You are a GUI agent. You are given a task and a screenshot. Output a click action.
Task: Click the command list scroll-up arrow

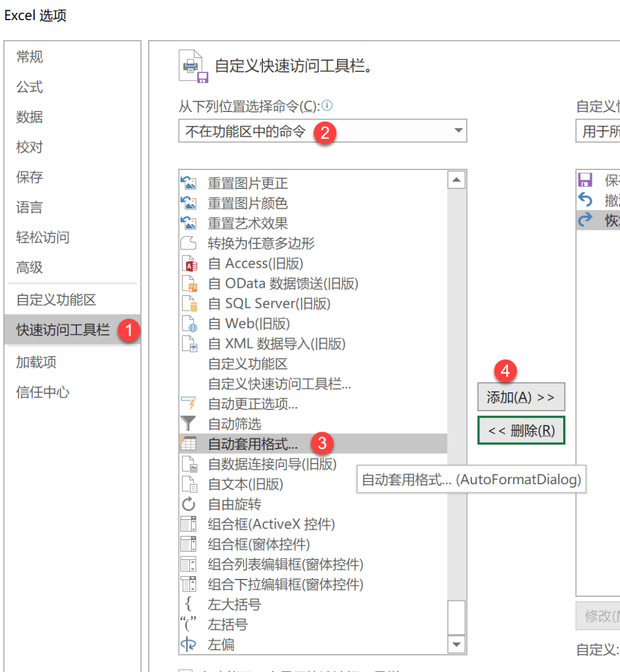(x=456, y=180)
